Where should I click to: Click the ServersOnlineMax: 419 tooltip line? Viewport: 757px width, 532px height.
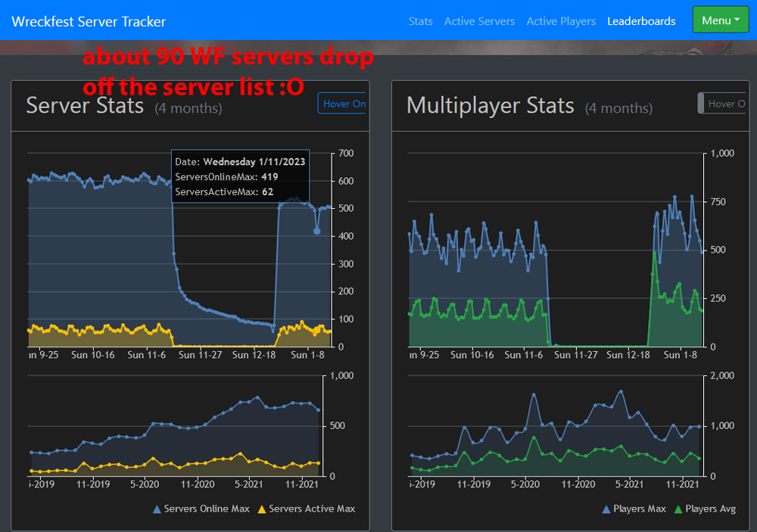coord(226,176)
